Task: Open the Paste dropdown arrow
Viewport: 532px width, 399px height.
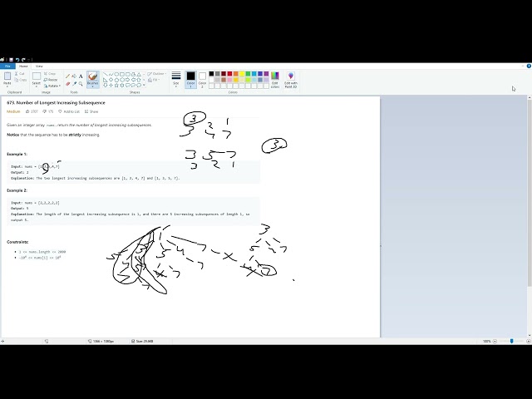Action: [7, 86]
